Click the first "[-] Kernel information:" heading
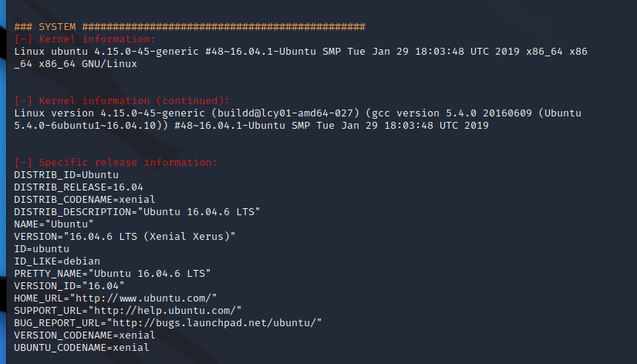Image resolution: width=637 pixels, height=364 pixels. pos(85,39)
